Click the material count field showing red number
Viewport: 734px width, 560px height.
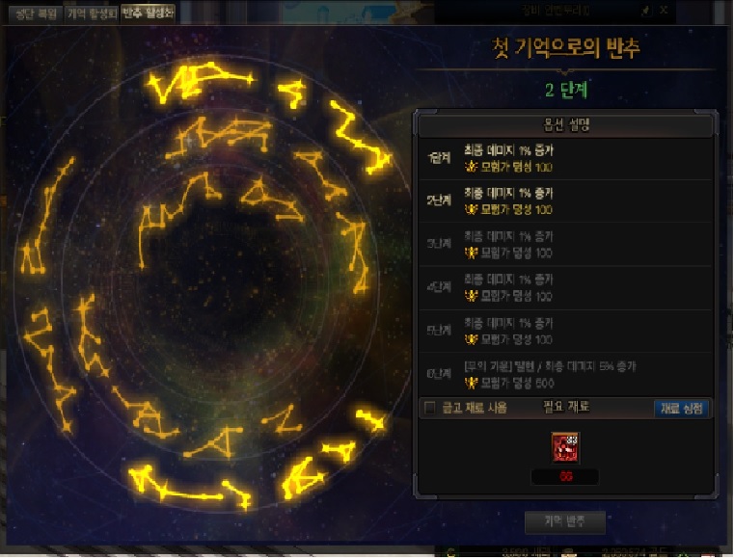(x=565, y=477)
